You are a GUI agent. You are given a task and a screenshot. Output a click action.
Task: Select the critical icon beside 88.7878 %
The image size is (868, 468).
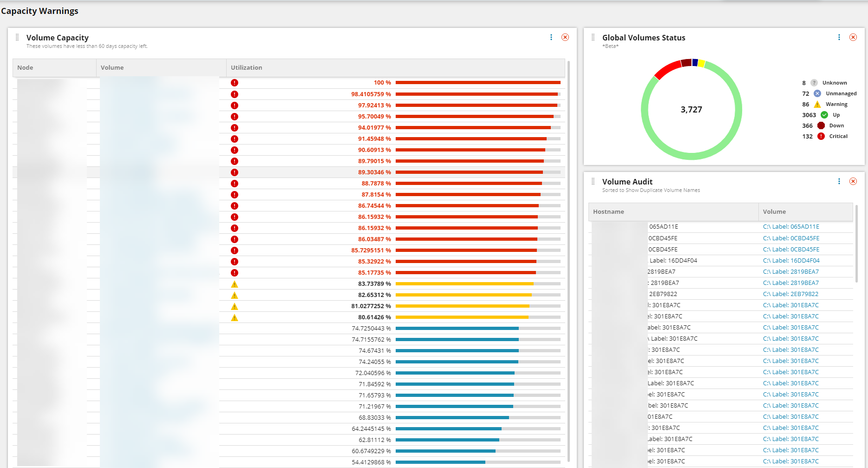(235, 184)
